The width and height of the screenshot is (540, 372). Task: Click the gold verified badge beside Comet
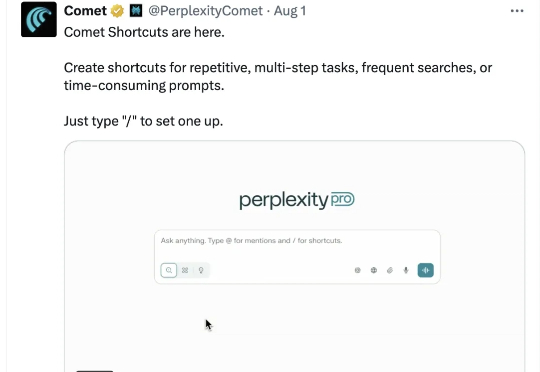117,11
